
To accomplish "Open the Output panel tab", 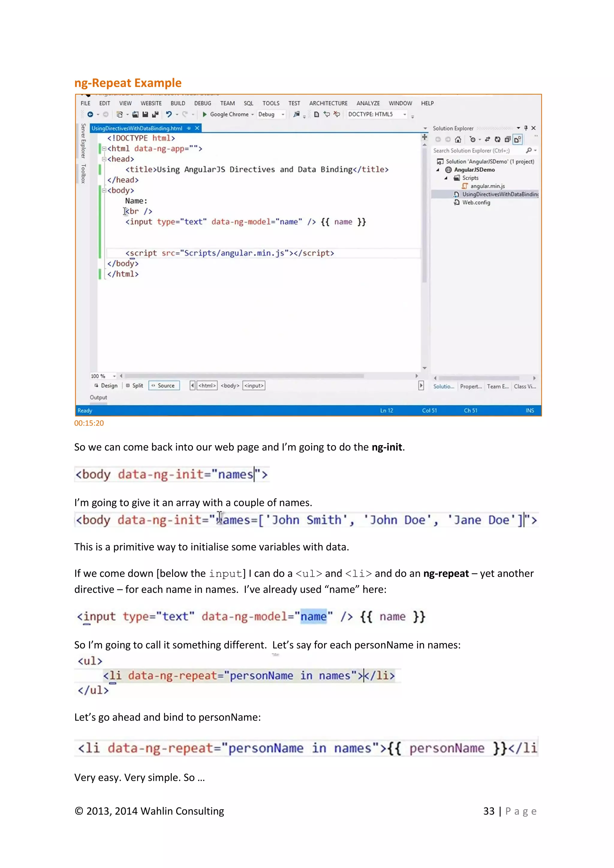I will 98,397.
